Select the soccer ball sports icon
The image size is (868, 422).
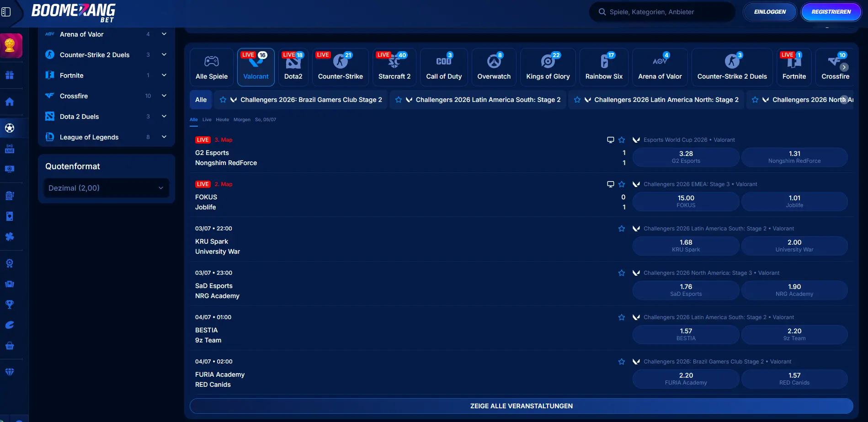pyautogui.click(x=10, y=128)
